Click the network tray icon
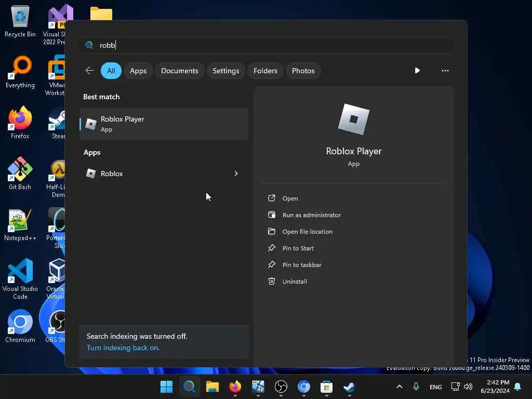Screen dimensions: 532x399 (455, 387)
